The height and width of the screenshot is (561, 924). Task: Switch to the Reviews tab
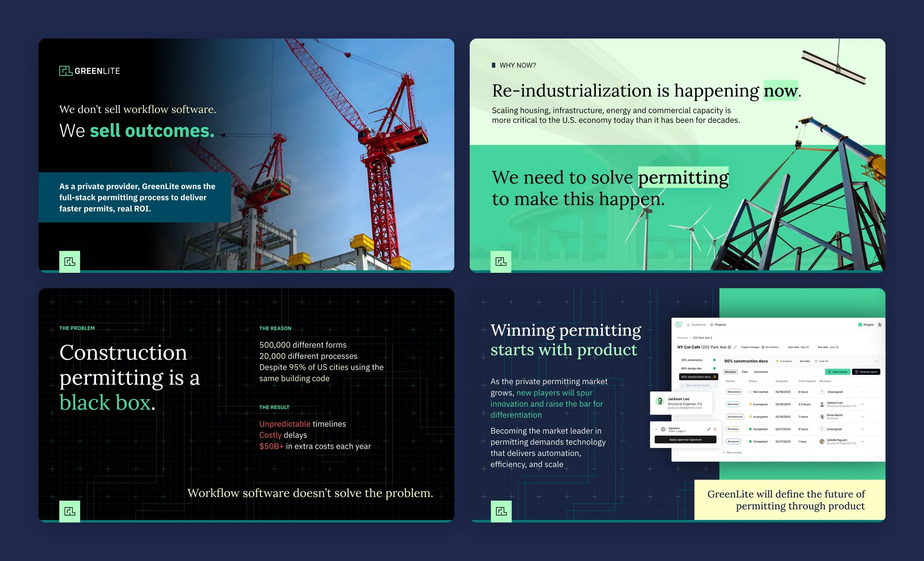pos(730,372)
